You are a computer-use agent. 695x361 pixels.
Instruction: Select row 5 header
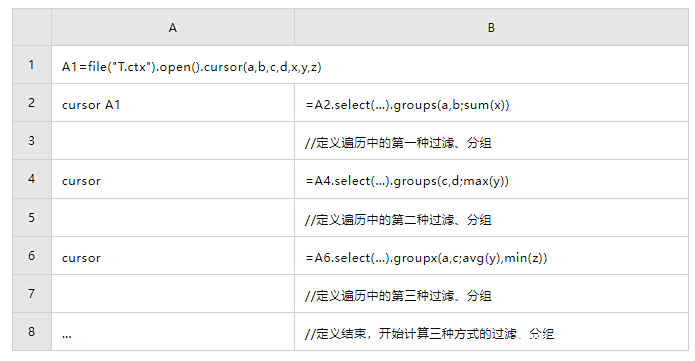pos(31,217)
